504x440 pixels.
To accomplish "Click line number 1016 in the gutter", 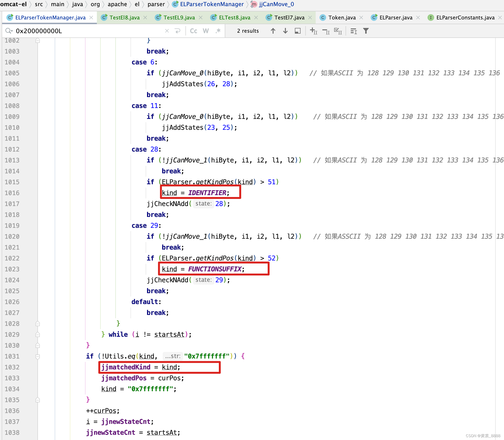I will click(x=12, y=193).
